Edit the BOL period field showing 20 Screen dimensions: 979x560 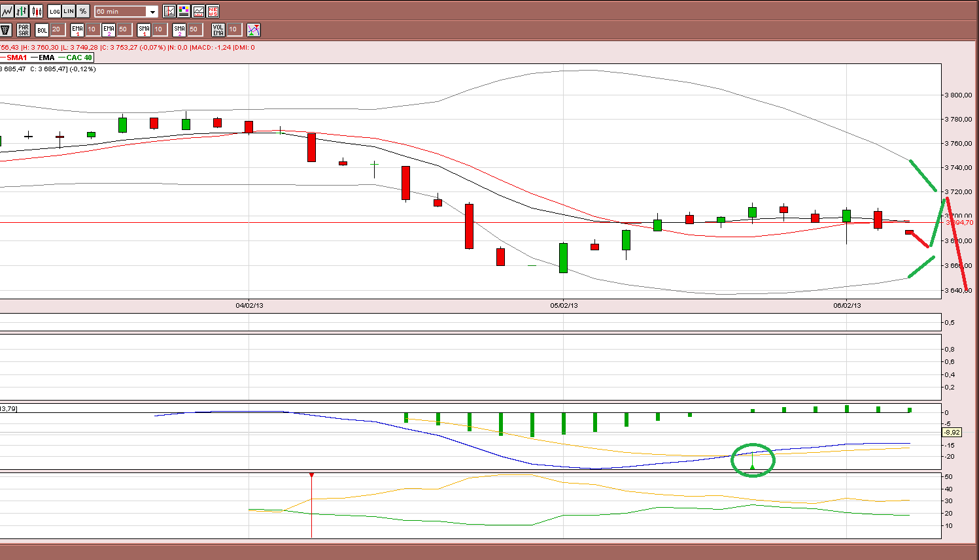pyautogui.click(x=57, y=29)
